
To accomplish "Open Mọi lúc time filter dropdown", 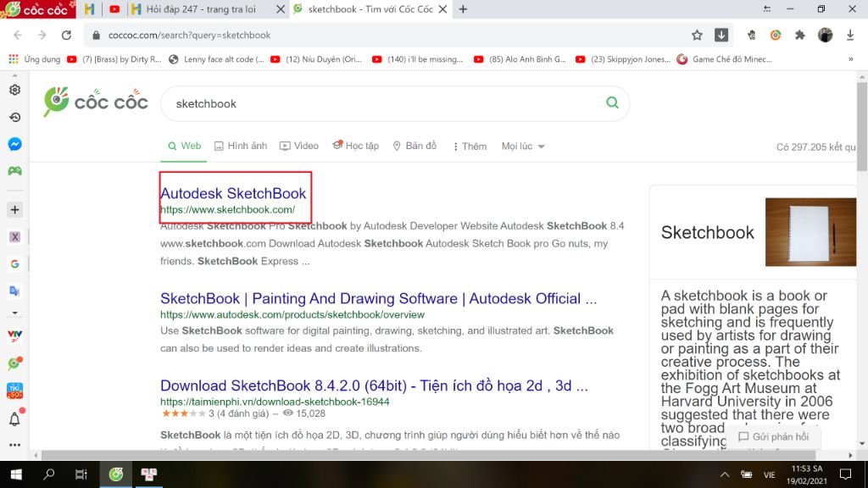I will [523, 146].
